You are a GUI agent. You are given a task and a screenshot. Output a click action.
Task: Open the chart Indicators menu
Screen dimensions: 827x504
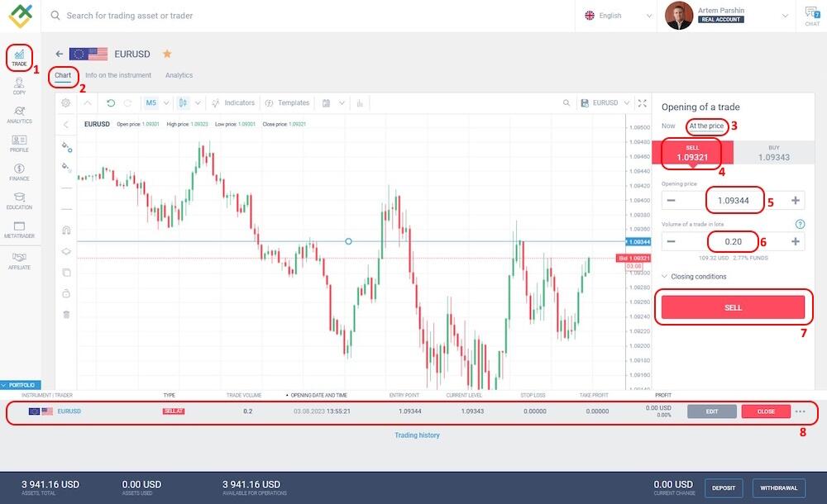pos(239,102)
